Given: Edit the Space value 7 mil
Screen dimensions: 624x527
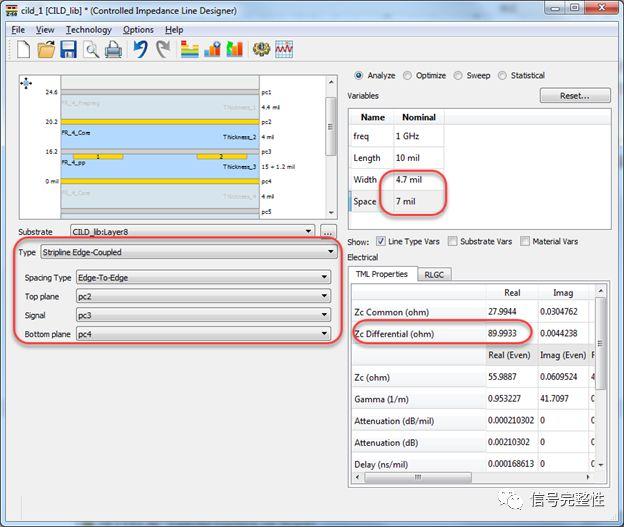Looking at the screenshot, I should (x=419, y=201).
